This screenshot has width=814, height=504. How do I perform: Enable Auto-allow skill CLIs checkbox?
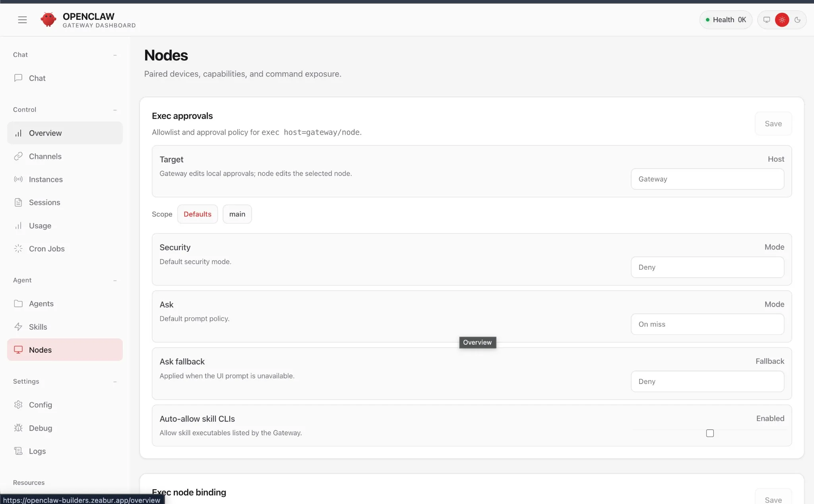(710, 433)
